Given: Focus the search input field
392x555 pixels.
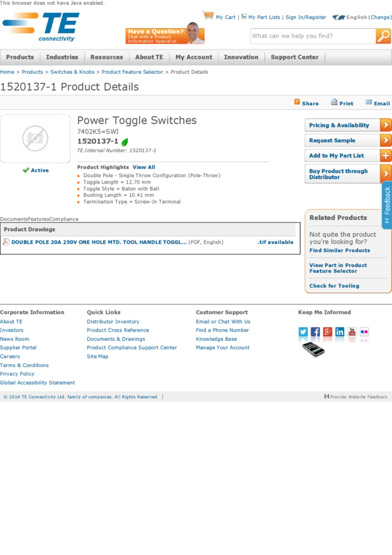Looking at the screenshot, I should (x=313, y=36).
